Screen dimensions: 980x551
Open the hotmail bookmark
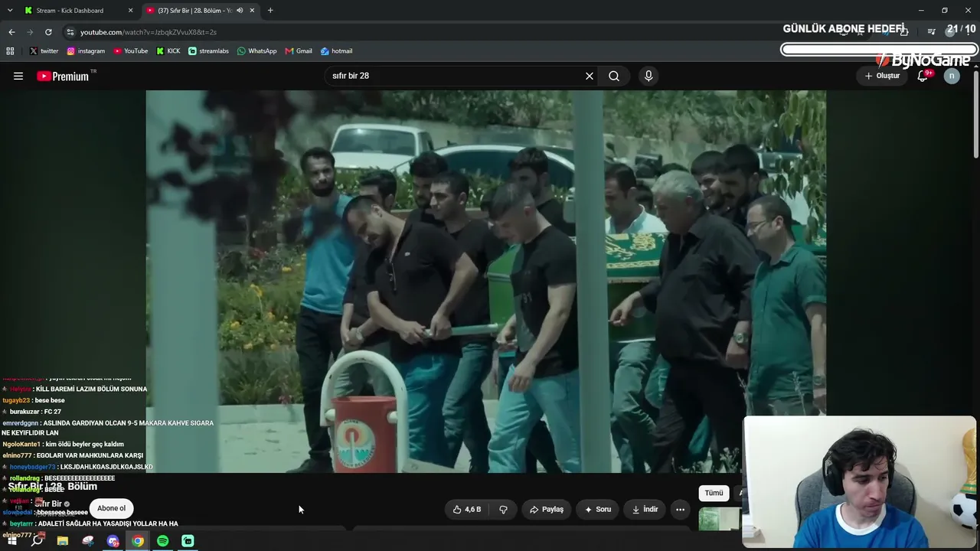337,51
